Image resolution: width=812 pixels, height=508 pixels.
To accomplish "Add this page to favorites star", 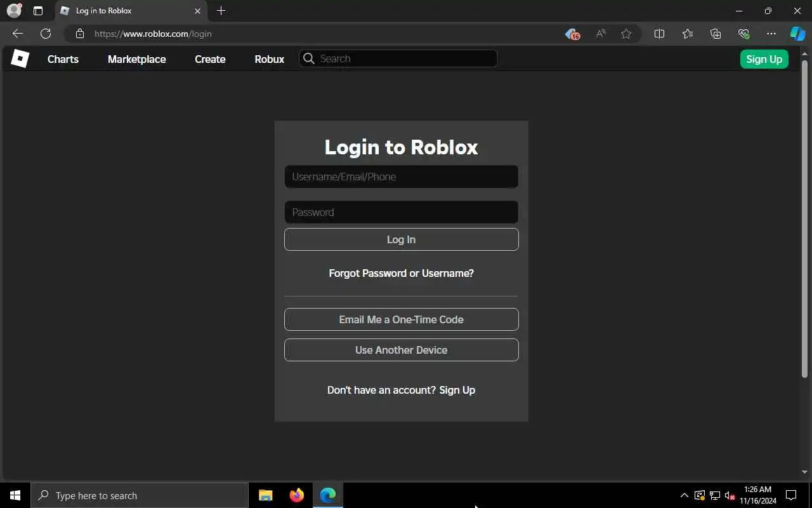I will tap(626, 34).
